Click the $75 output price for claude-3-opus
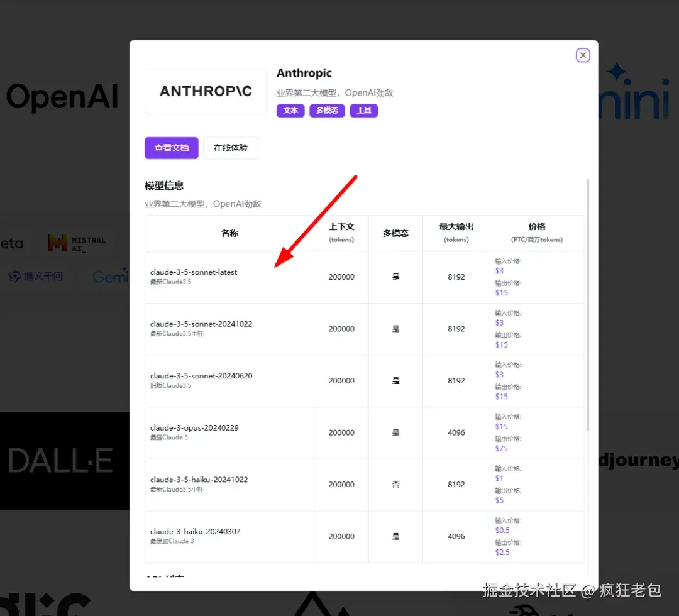The width and height of the screenshot is (679, 616). pyautogui.click(x=502, y=448)
